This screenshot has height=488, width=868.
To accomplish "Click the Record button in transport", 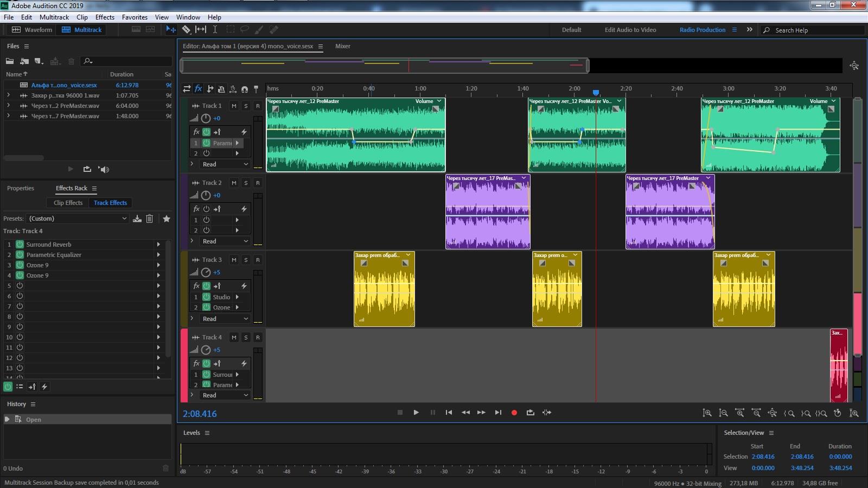I will point(514,413).
